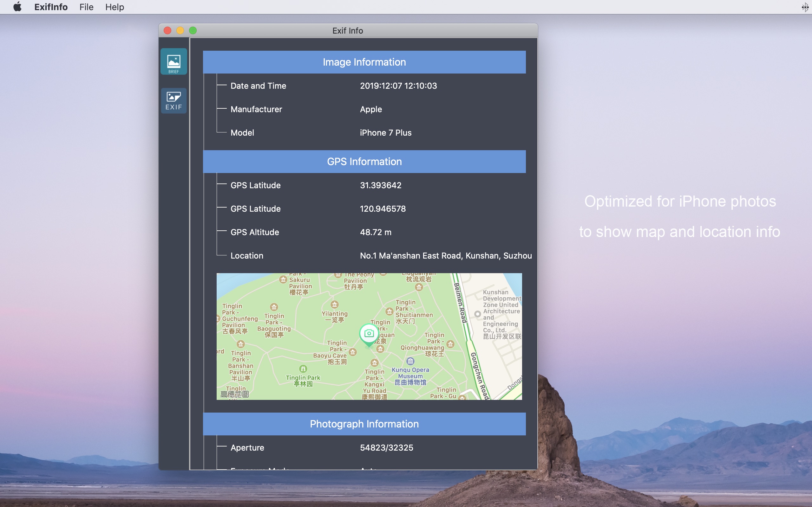Click the camera pin on the map
Viewport: 812px width, 507px height.
point(369,334)
